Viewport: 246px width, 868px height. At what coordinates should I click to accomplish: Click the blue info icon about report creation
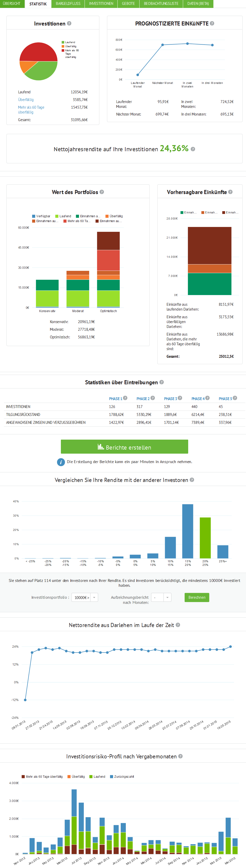click(x=61, y=462)
